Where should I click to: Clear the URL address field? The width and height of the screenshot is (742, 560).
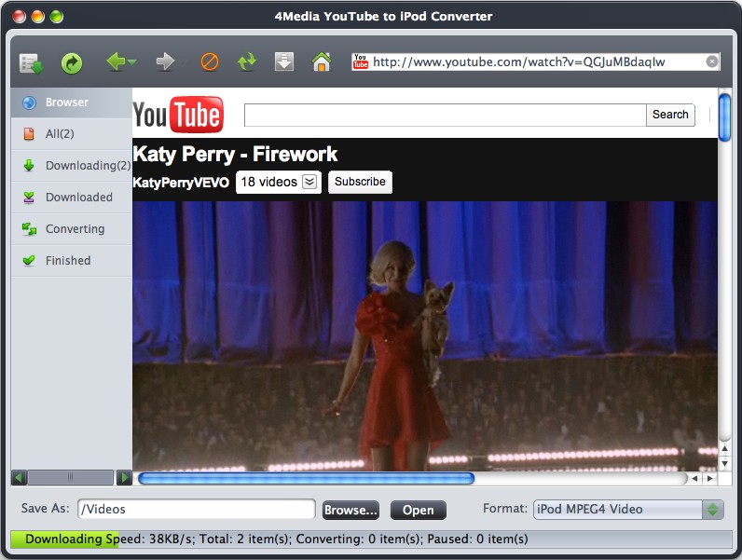(x=711, y=61)
